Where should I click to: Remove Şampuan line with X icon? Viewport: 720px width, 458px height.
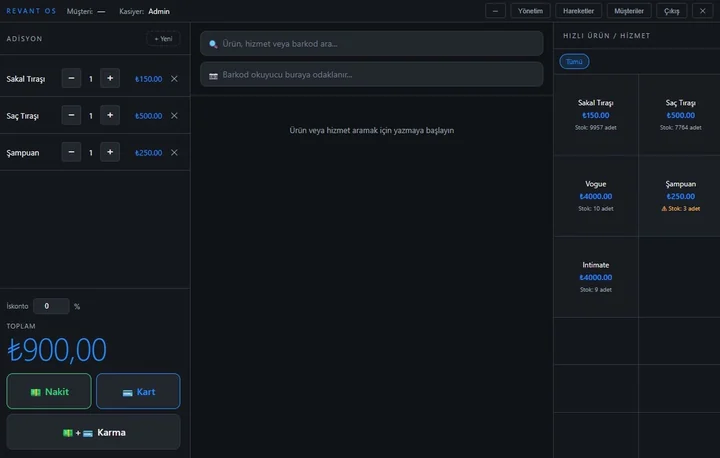(174, 153)
